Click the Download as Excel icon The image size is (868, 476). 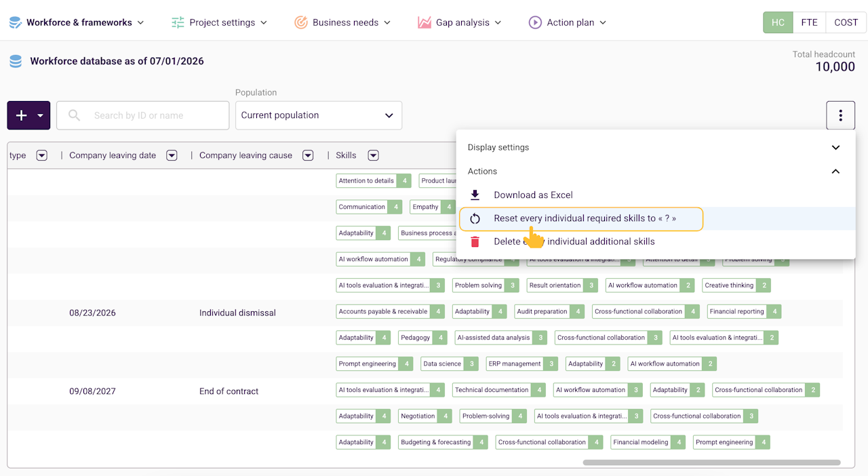[x=475, y=195]
